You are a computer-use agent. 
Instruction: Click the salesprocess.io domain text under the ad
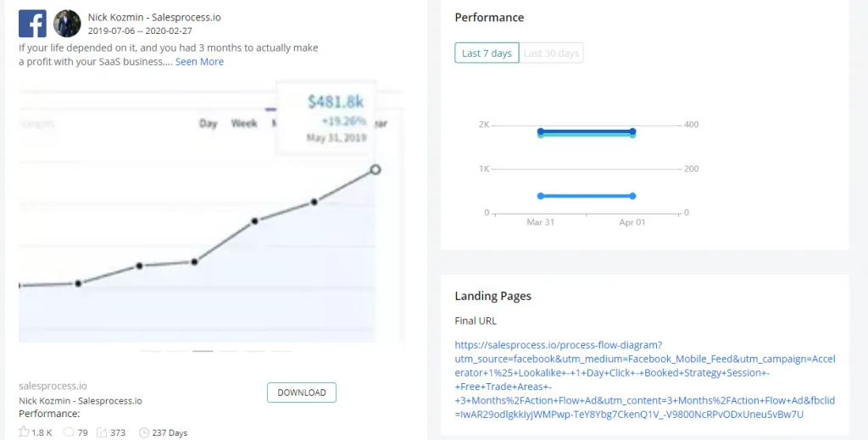coord(53,386)
